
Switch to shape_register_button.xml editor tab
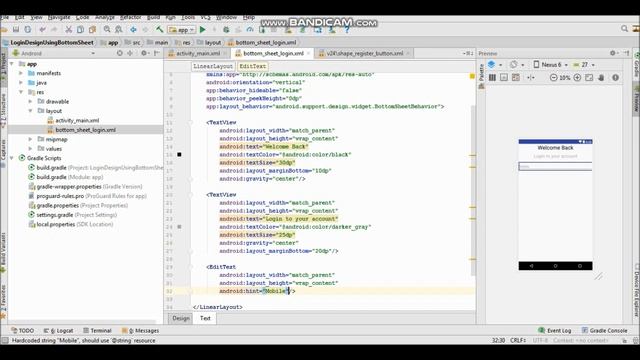[364, 53]
